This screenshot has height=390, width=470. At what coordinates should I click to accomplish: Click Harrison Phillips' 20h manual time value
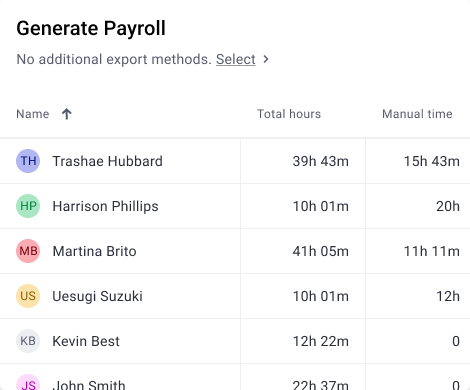(448, 206)
